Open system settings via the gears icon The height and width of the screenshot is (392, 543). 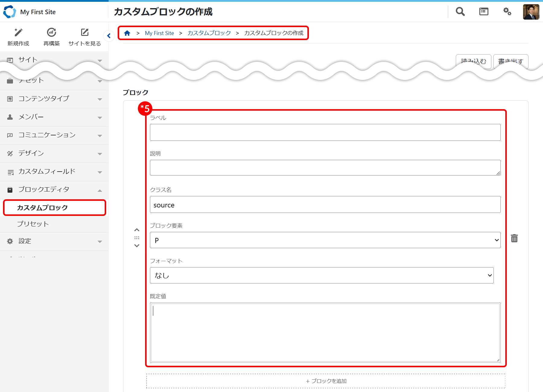[507, 11]
